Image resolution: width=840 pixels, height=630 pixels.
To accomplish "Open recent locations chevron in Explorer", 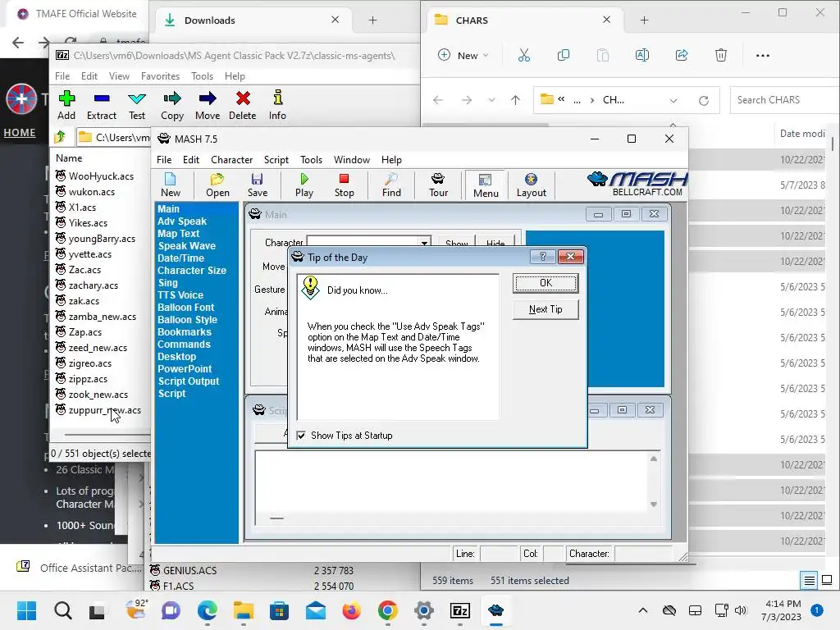I will coord(491,100).
